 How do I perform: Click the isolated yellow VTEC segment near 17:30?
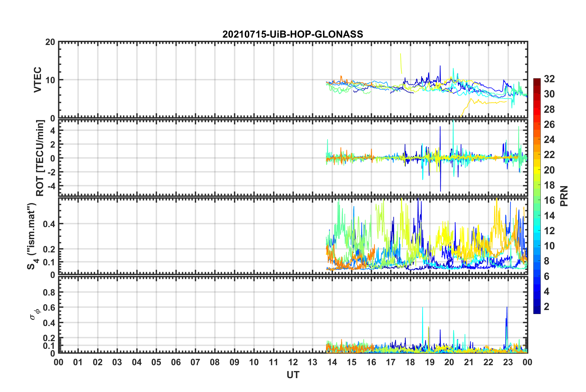point(401,63)
